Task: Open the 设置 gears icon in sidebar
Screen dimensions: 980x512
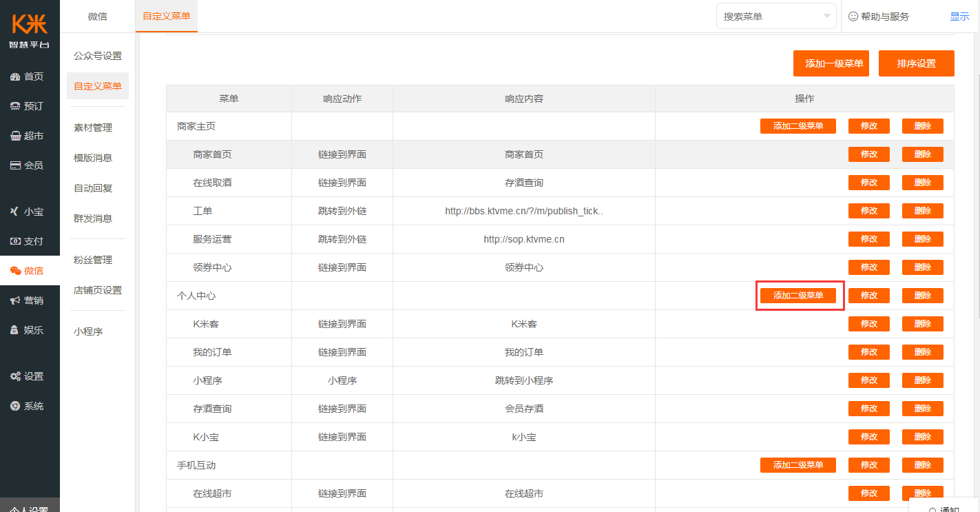Action: pyautogui.click(x=15, y=376)
